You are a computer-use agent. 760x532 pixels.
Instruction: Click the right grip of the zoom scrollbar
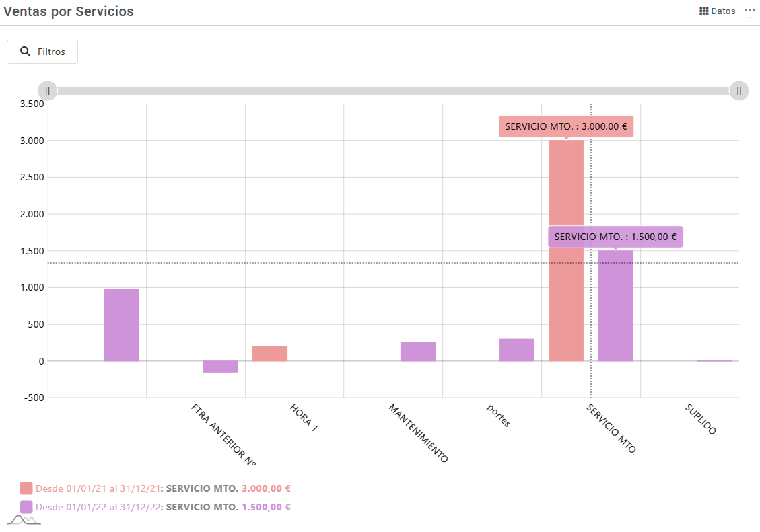coord(738,91)
